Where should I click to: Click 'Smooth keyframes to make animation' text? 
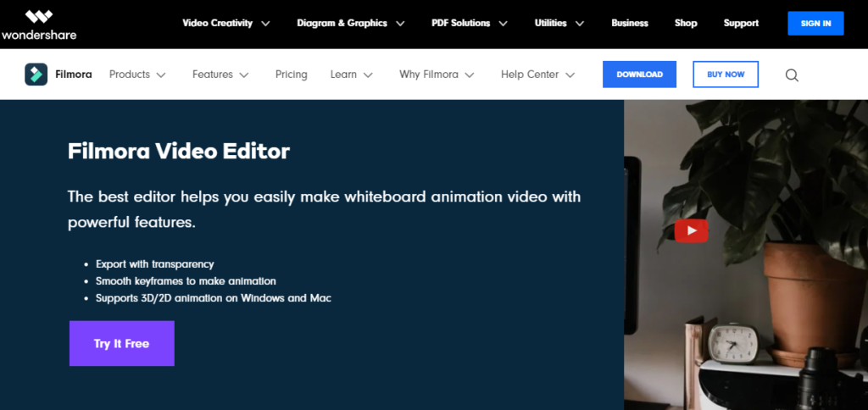tap(186, 281)
